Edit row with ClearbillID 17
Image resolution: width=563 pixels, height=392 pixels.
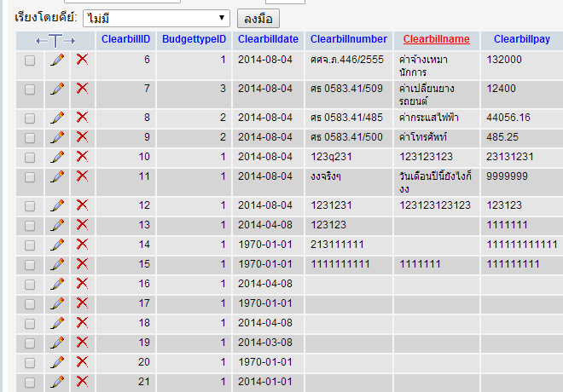[57, 303]
